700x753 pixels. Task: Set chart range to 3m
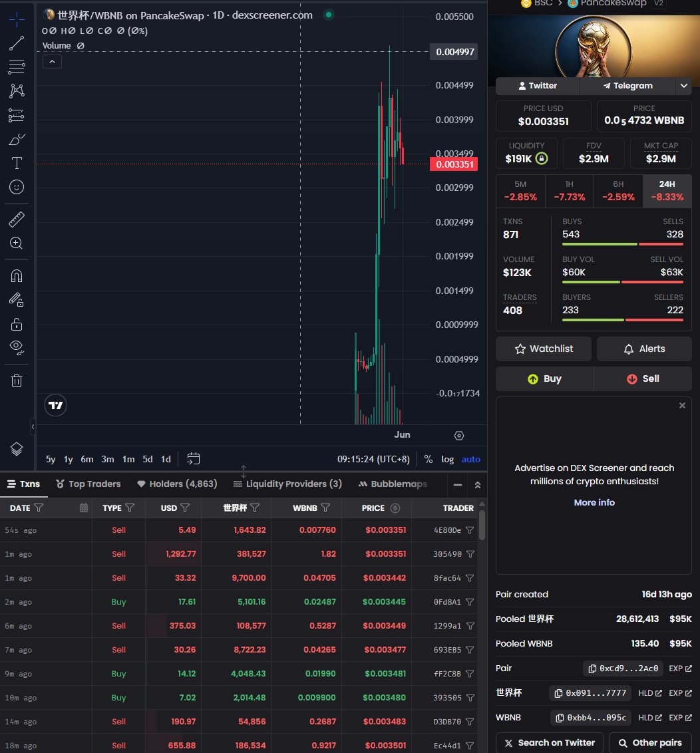108,459
